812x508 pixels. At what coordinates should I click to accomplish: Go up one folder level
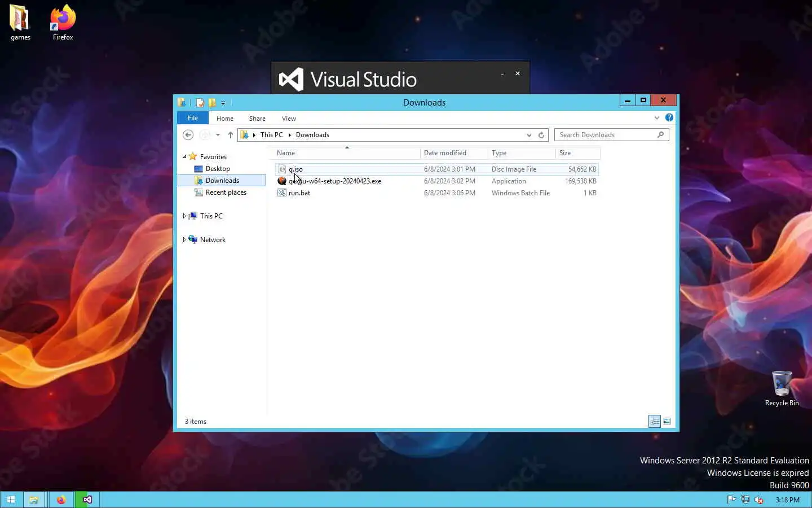tap(230, 135)
